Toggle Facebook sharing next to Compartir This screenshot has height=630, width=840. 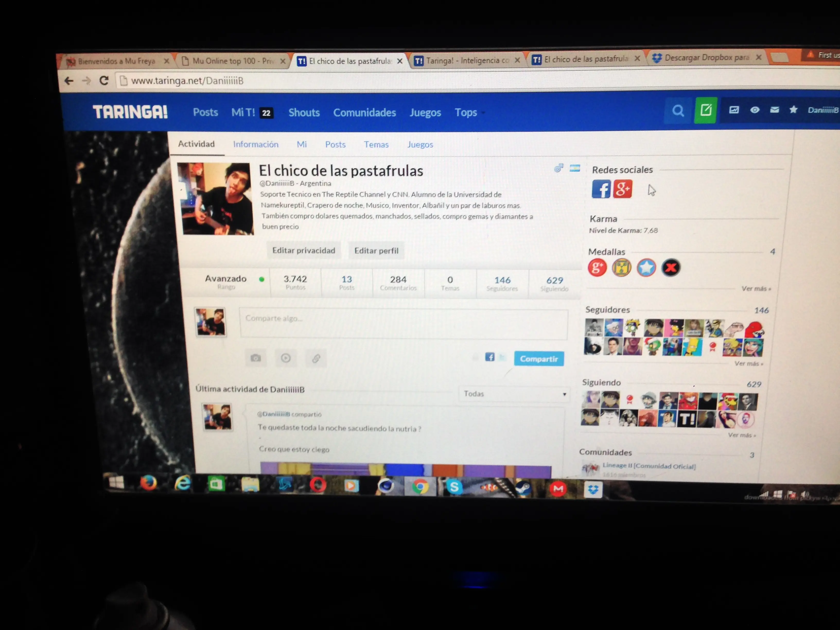(x=489, y=357)
